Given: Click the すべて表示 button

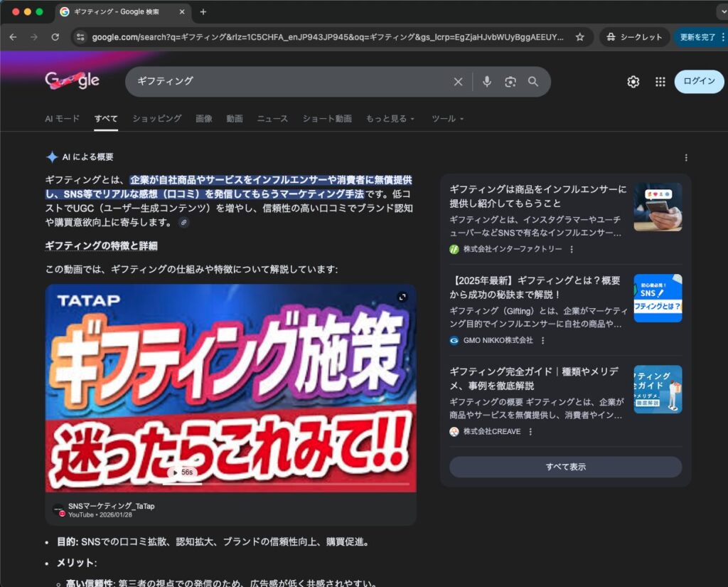Looking at the screenshot, I should click(x=565, y=467).
